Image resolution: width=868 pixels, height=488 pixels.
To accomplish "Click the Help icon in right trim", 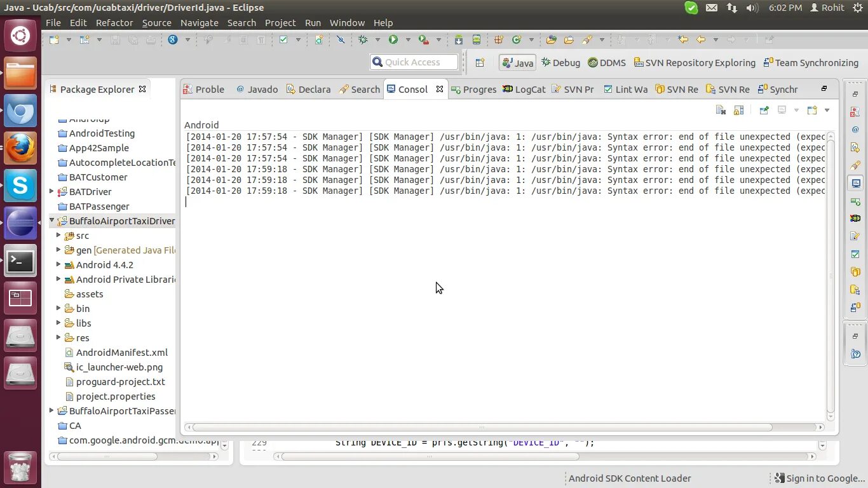I will (x=855, y=354).
